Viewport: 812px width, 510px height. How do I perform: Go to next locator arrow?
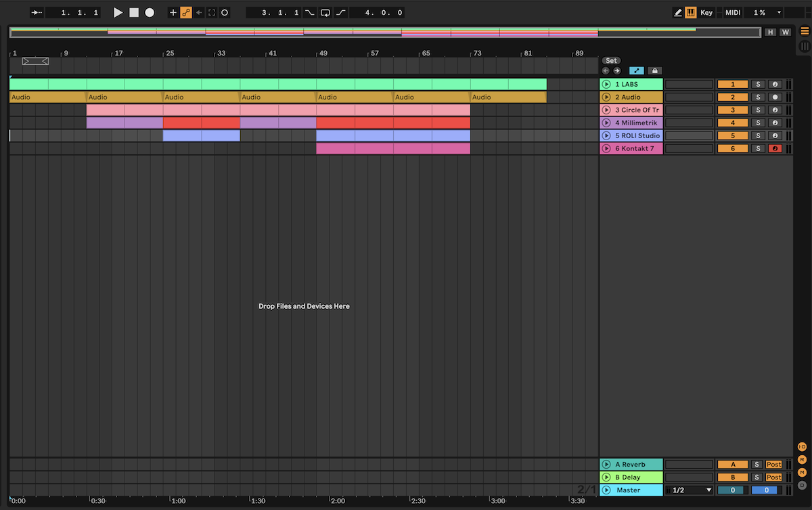616,70
